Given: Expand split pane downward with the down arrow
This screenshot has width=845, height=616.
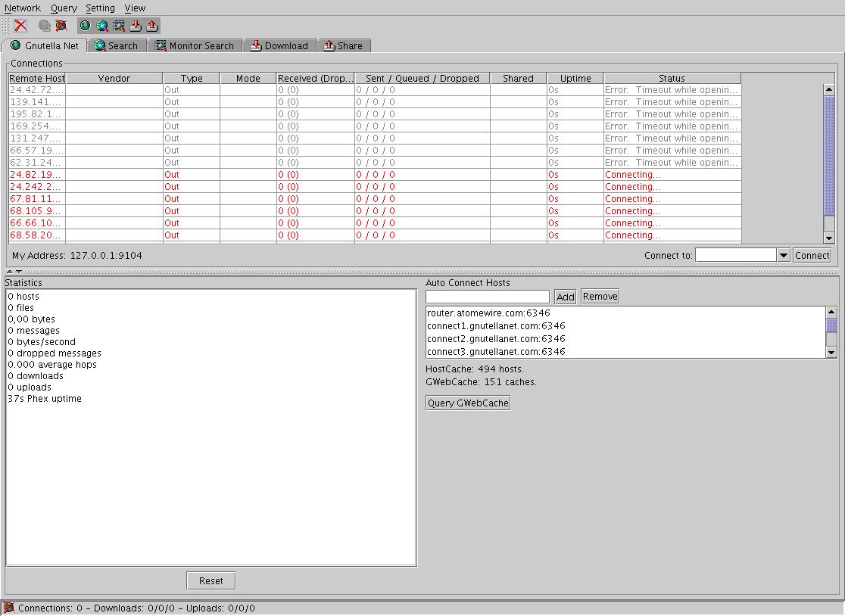Looking at the screenshot, I should pos(19,272).
